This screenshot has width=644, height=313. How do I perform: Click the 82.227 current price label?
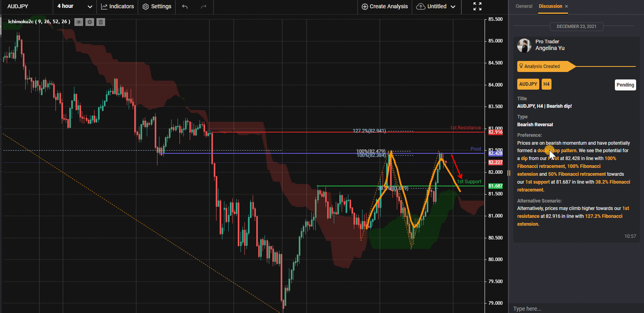point(495,162)
